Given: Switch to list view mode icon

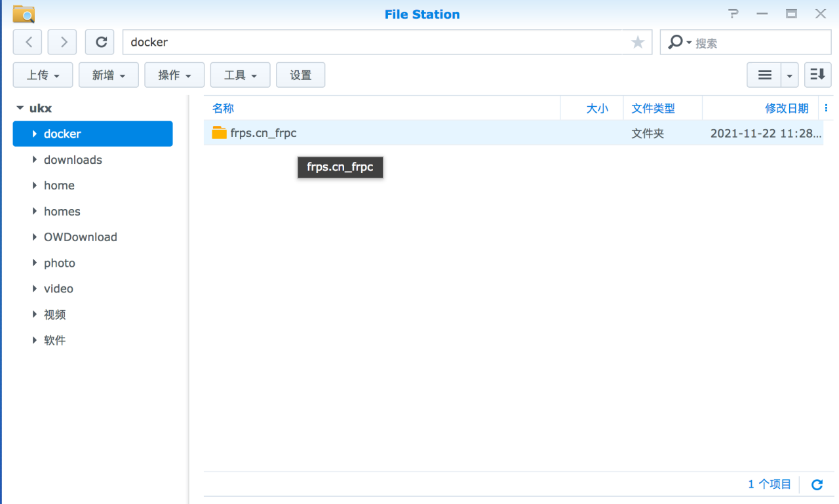Looking at the screenshot, I should 764,75.
